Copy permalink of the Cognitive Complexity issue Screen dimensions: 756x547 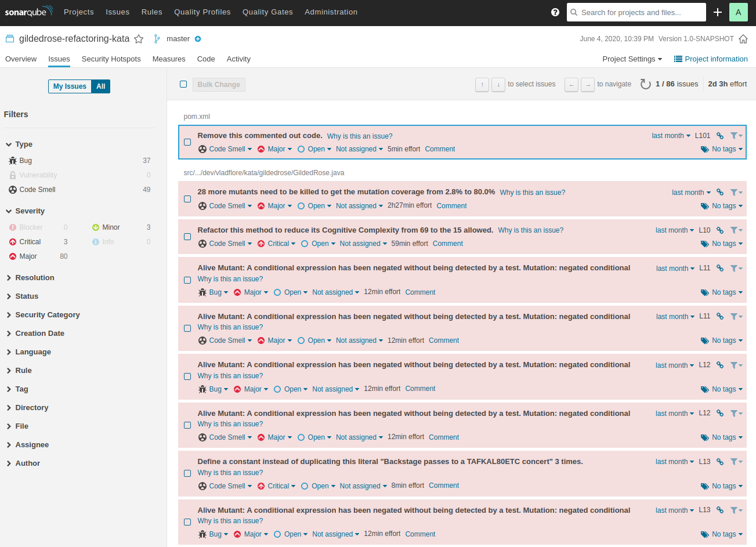[720, 230]
